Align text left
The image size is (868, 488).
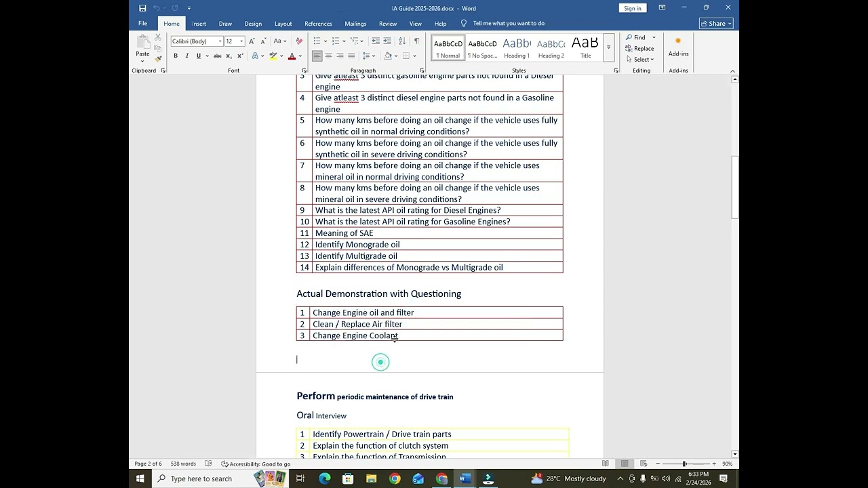pos(317,56)
